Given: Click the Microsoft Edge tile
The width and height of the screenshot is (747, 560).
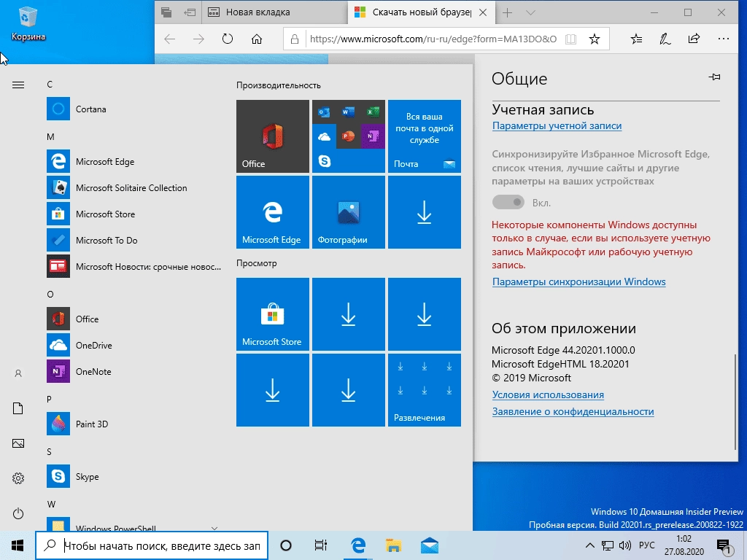Looking at the screenshot, I should click(273, 212).
